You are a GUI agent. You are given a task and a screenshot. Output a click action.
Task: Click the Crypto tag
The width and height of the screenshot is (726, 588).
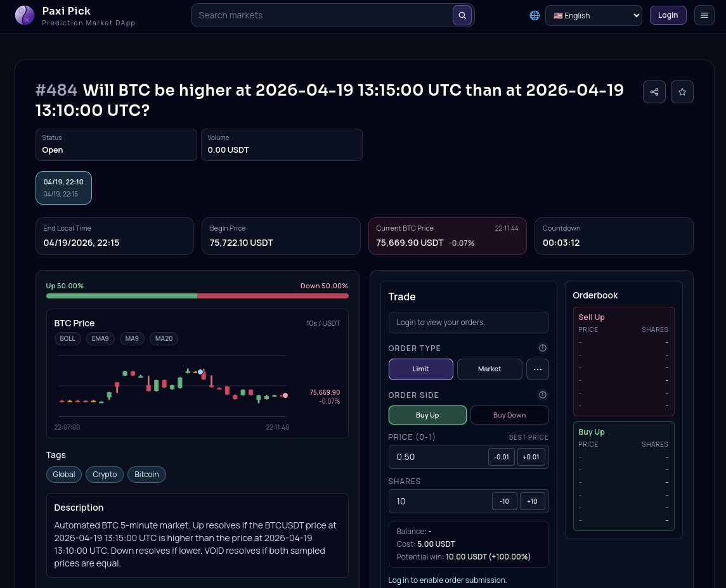point(105,474)
